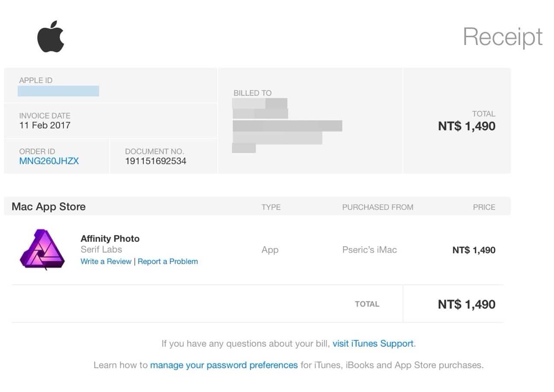Click document number 191151692534
554x392 pixels.
156,161
